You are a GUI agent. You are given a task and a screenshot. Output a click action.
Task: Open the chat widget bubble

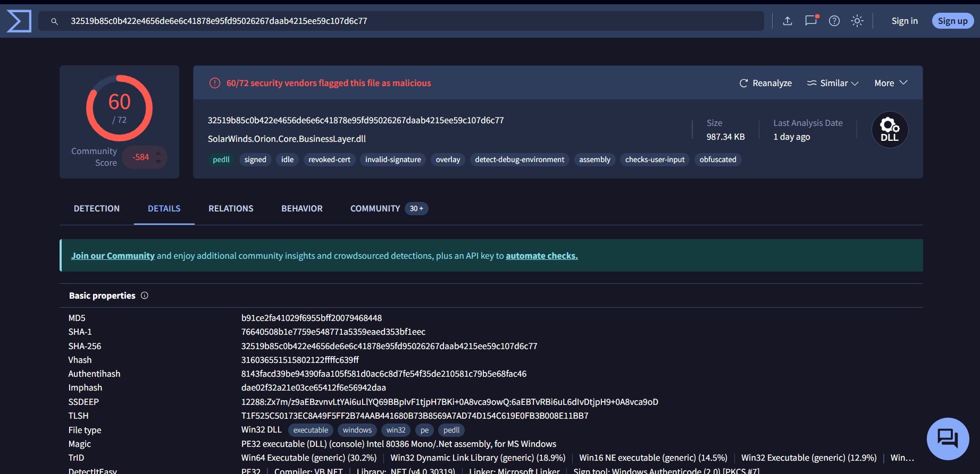tap(948, 439)
